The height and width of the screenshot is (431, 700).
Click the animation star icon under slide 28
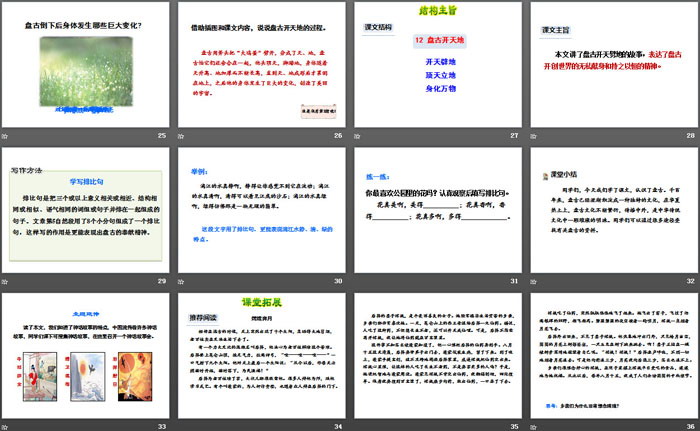[534, 133]
